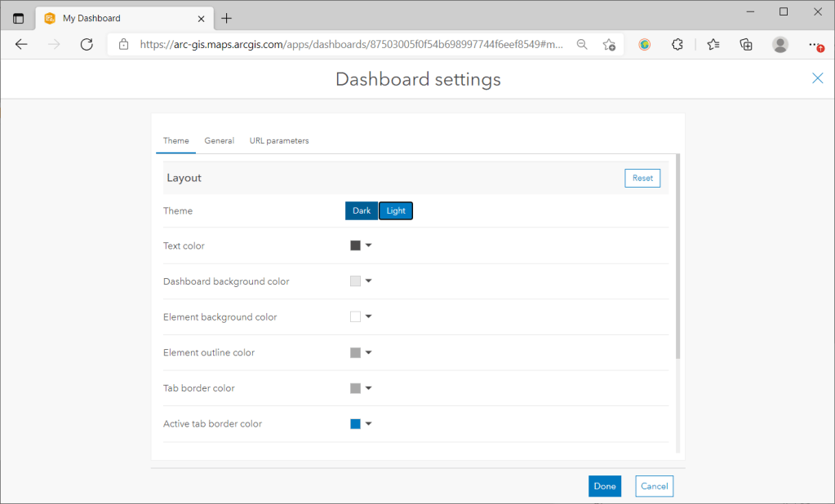This screenshot has width=835, height=504.
Task: Close the Dashboard settings panel
Action: pos(817,78)
